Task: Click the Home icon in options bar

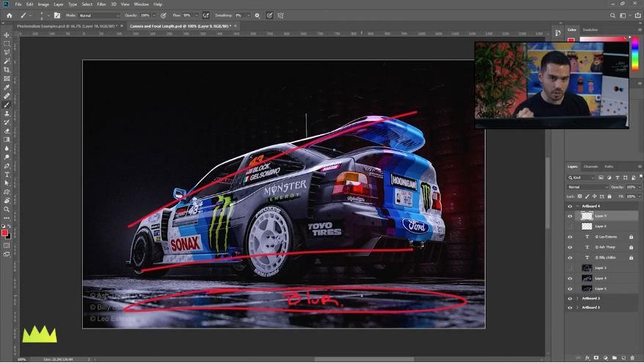Action: [9, 15]
